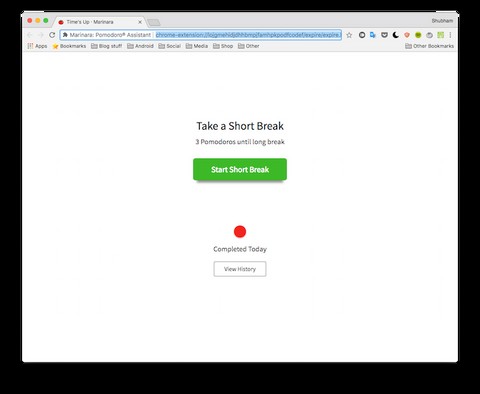Expand the Android bookmark folder
This screenshot has height=394, width=480.
(140, 46)
